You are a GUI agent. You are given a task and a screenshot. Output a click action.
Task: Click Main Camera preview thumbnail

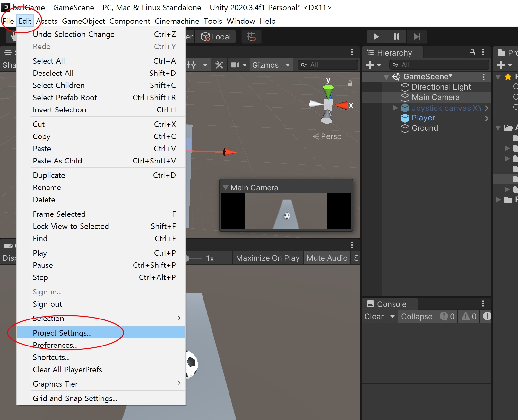[286, 211]
